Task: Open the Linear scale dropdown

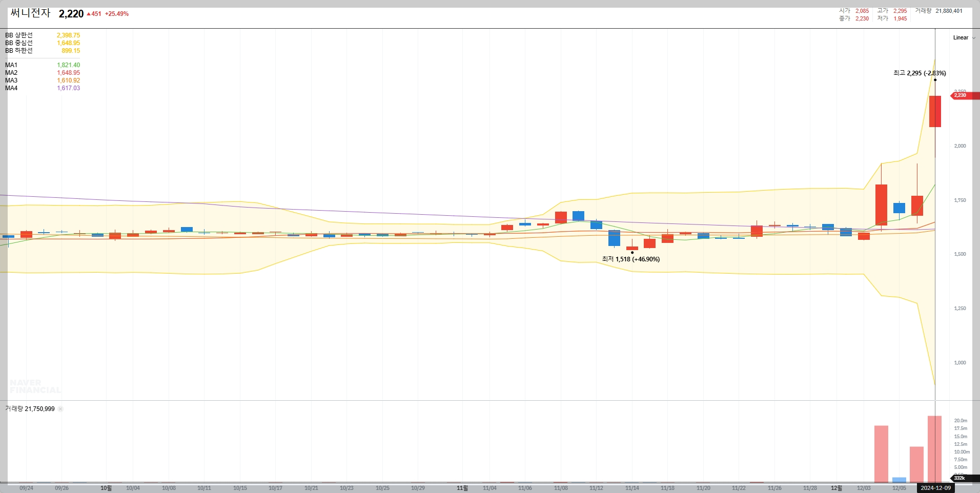Action: pyautogui.click(x=964, y=37)
